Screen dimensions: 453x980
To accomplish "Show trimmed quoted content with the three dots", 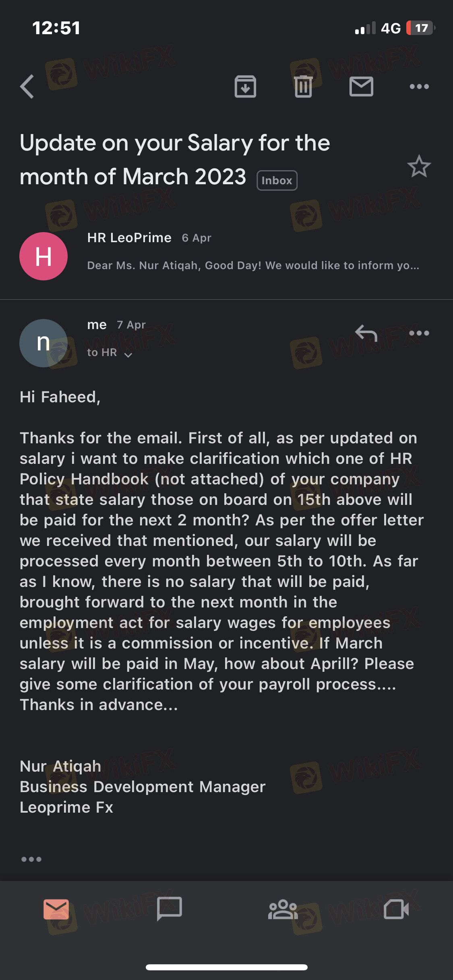I will (x=31, y=859).
